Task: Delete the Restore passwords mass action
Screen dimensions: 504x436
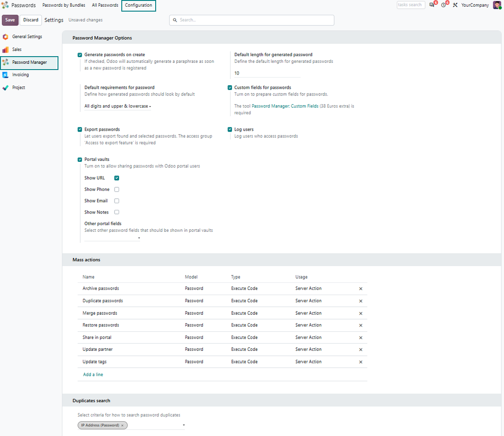Action: [x=361, y=325]
